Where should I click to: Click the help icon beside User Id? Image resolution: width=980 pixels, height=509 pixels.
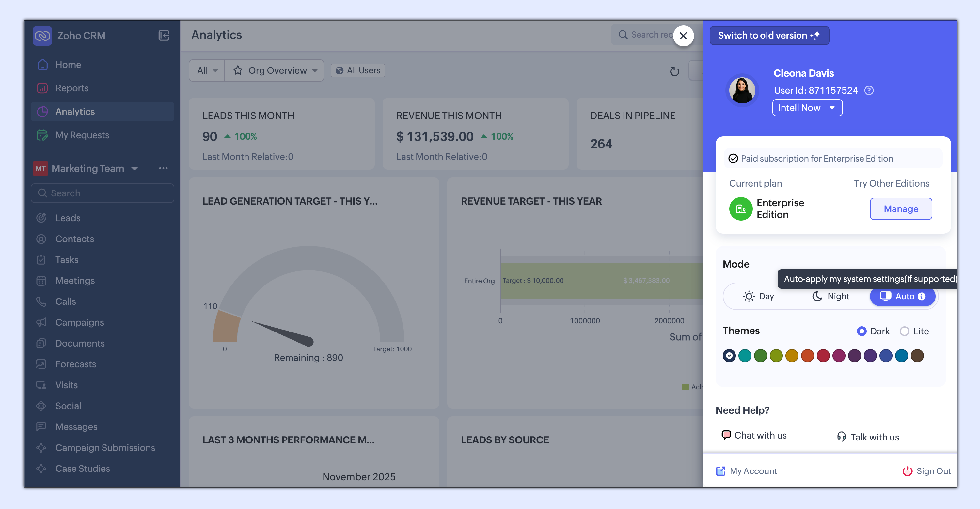[x=869, y=90]
